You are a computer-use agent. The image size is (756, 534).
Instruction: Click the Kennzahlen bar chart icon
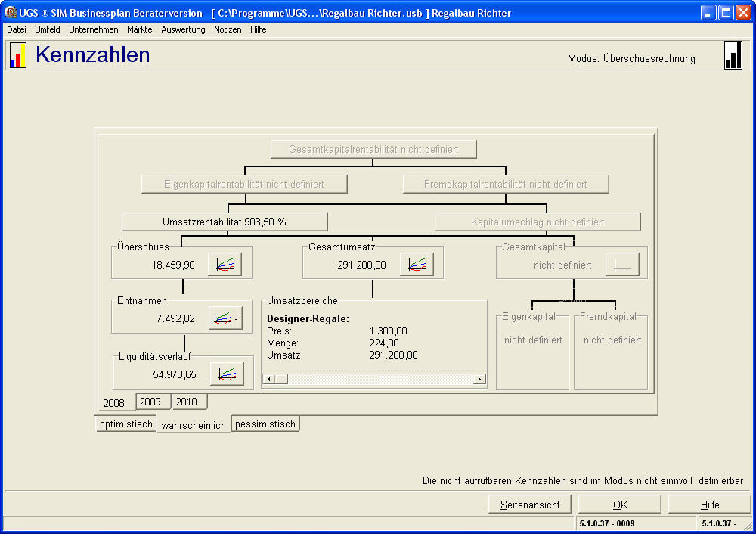click(x=18, y=55)
